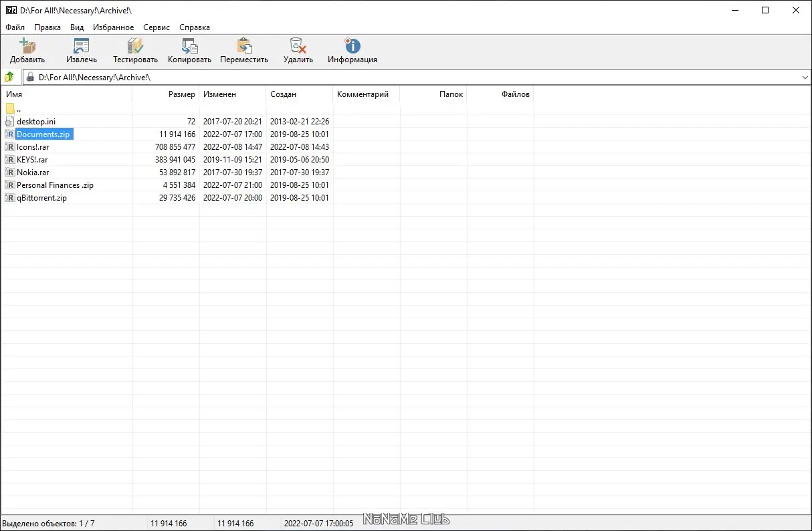812x531 pixels.
Task: Open the Файл menu
Action: coord(13,27)
